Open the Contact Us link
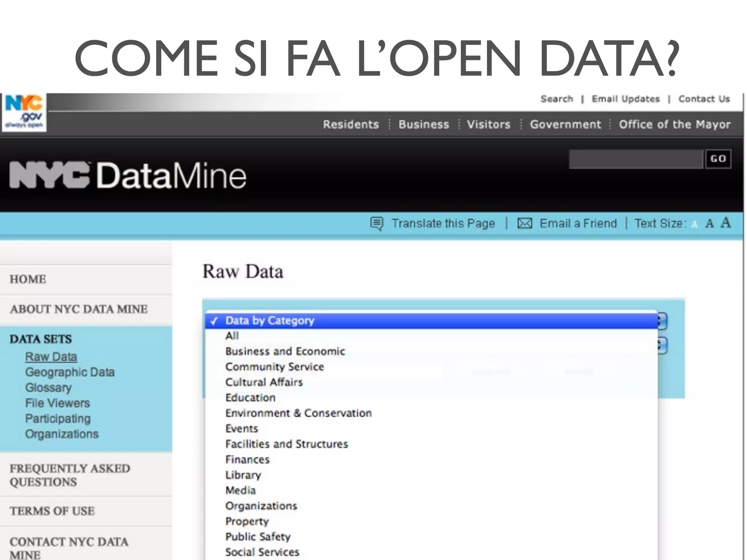This screenshot has height=560, width=747. 704,99
